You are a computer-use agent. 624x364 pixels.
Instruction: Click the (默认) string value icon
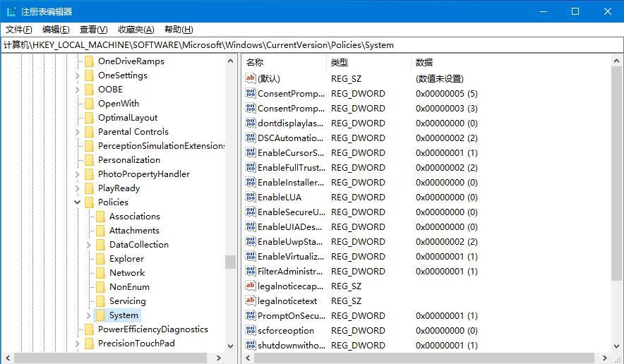pyautogui.click(x=251, y=78)
